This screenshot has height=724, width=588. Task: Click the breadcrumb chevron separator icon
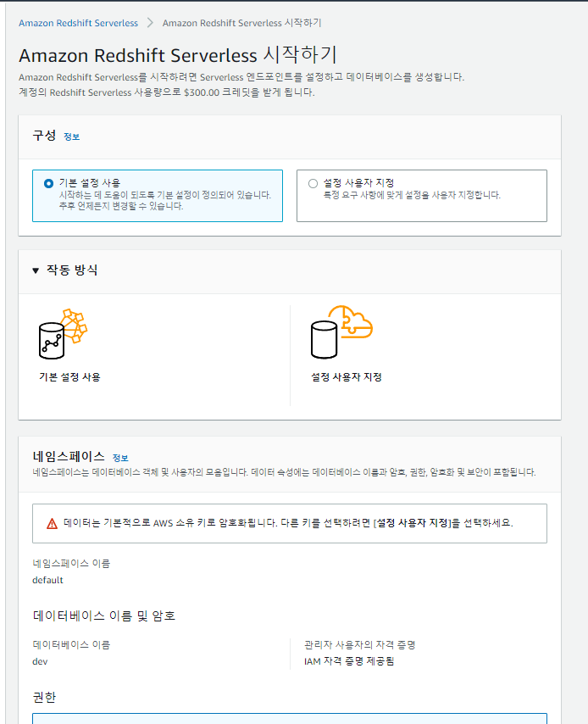tap(150, 23)
